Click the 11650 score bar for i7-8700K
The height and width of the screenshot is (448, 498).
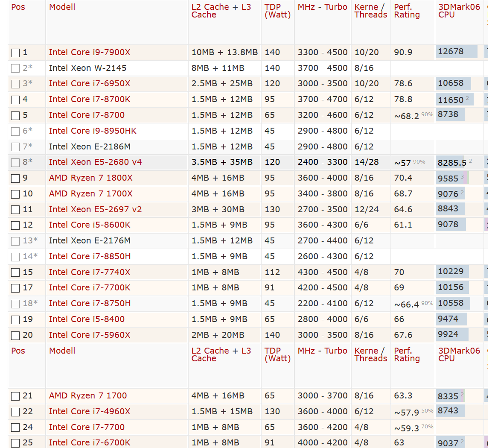454,99
